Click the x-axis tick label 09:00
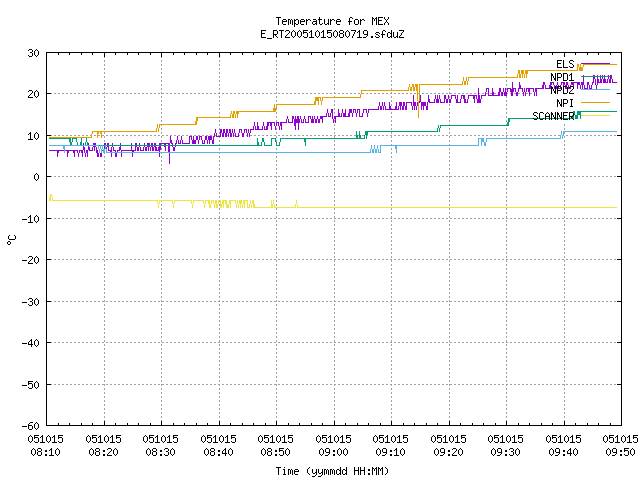The height and width of the screenshot is (480, 640). tap(334, 452)
